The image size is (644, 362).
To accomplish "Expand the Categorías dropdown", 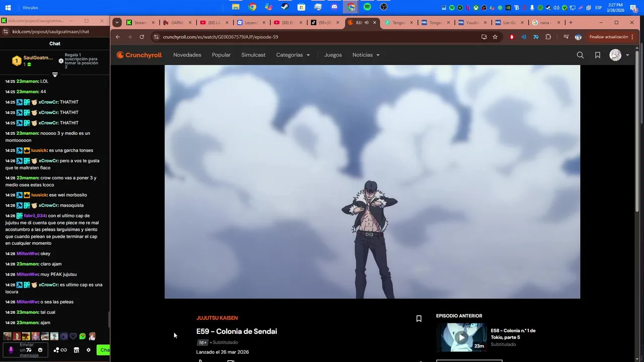I will pyautogui.click(x=293, y=55).
